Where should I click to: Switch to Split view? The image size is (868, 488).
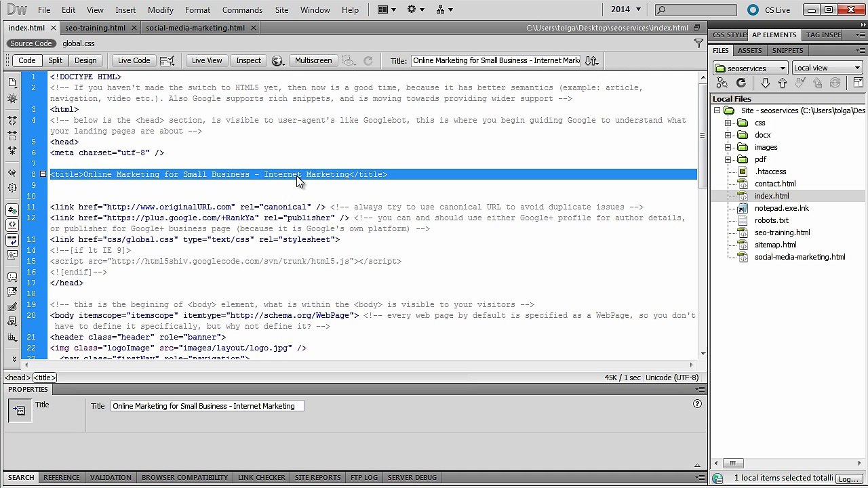56,61
